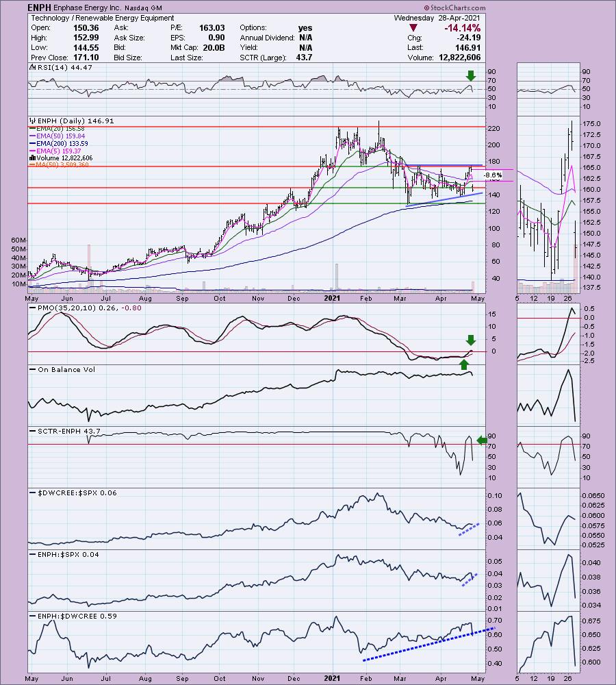Click the SCTR (Large) value 43.7 in header
Viewport: 616px width, 685px height.
[x=304, y=58]
